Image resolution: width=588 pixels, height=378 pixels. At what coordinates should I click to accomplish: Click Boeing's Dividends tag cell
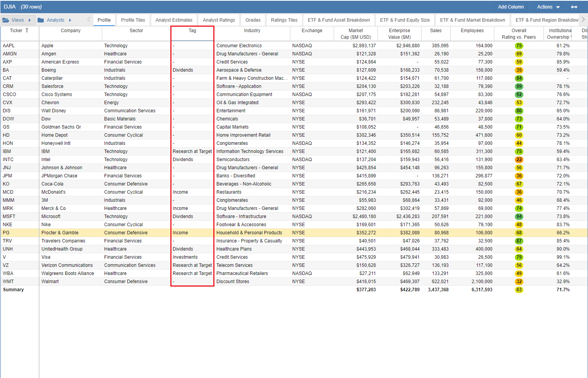192,70
